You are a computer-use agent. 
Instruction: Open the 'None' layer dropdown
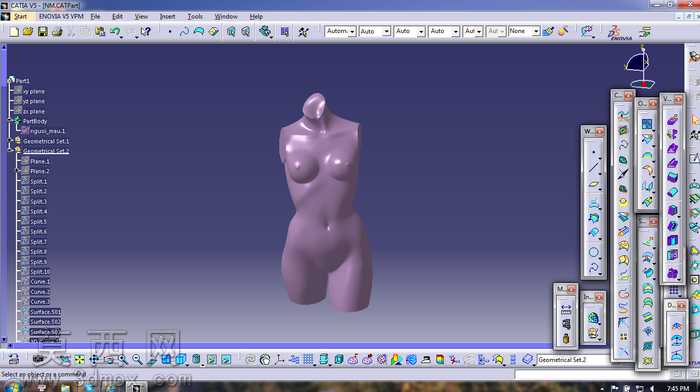[524, 31]
